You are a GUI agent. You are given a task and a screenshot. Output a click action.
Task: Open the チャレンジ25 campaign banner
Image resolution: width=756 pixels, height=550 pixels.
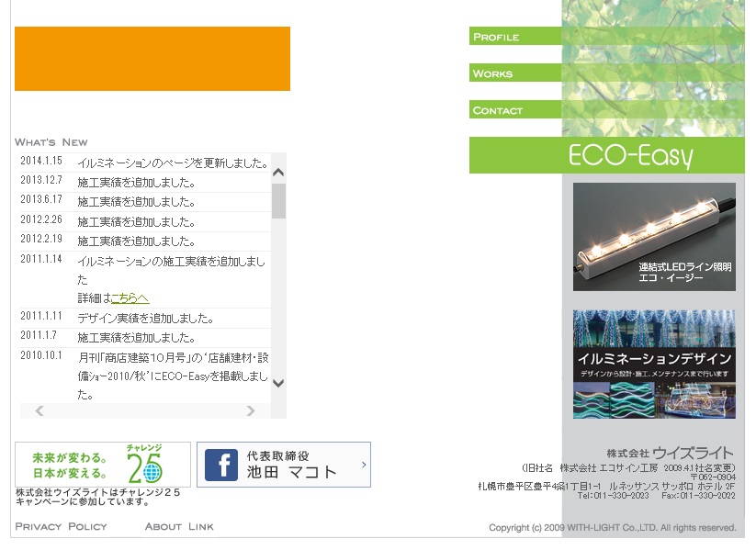[103, 465]
